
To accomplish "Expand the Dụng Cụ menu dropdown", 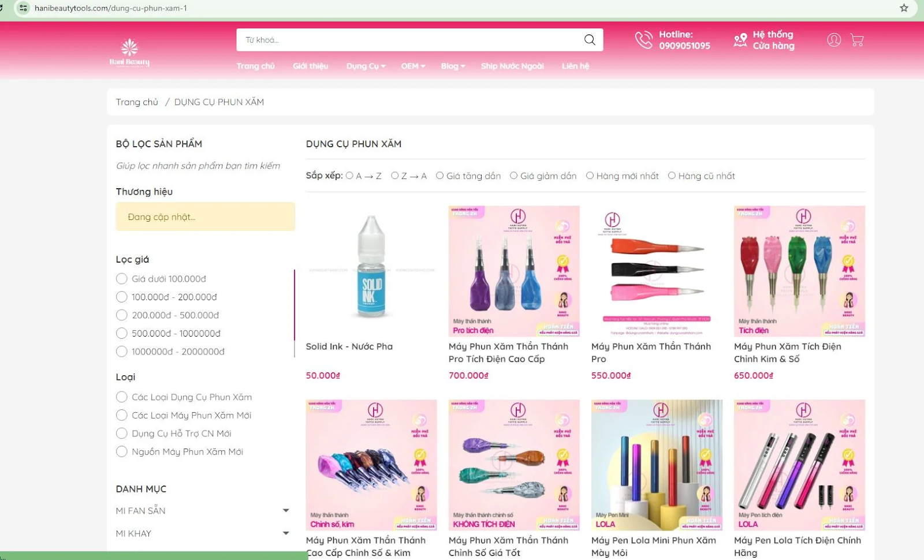I will coord(366,66).
